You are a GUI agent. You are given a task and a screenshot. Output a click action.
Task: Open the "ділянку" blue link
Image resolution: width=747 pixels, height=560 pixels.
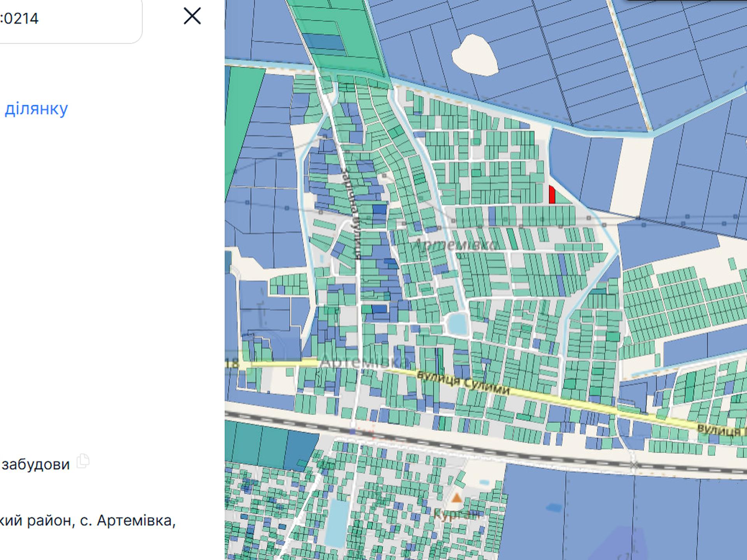36,108
